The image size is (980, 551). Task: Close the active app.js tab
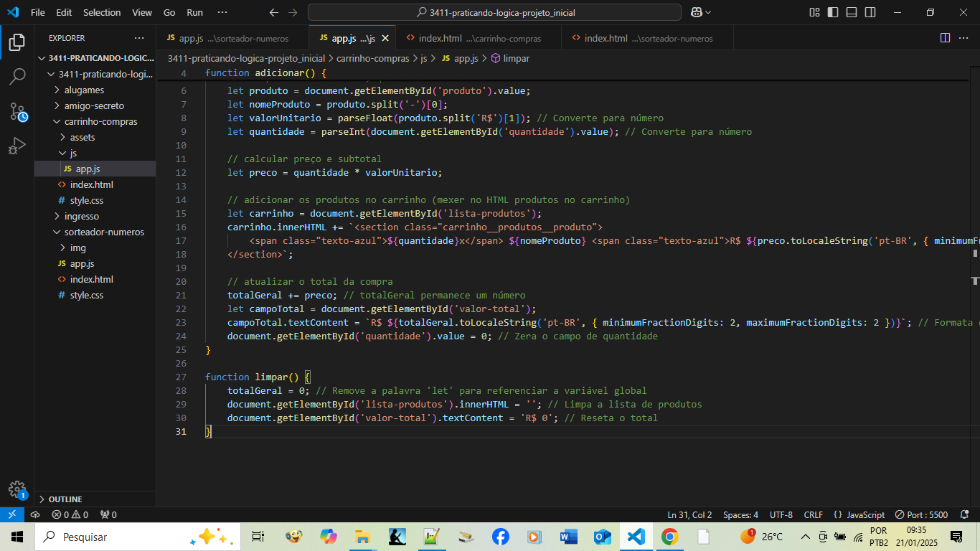[385, 38]
